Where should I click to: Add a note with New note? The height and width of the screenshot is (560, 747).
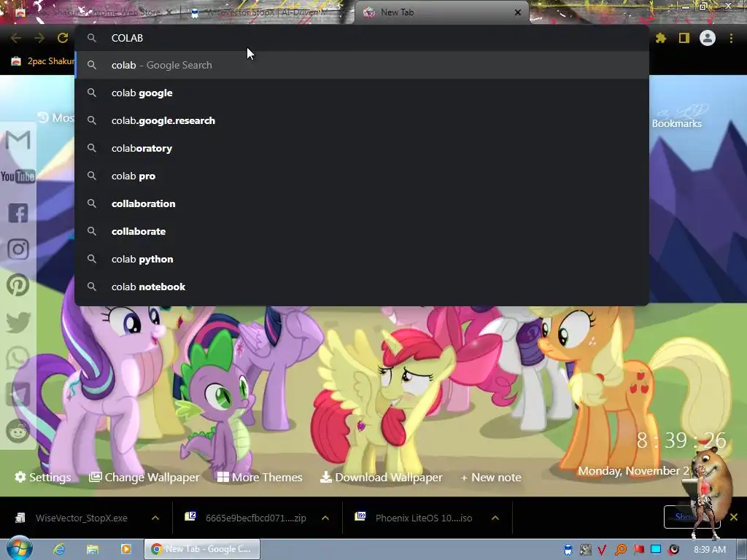(491, 477)
